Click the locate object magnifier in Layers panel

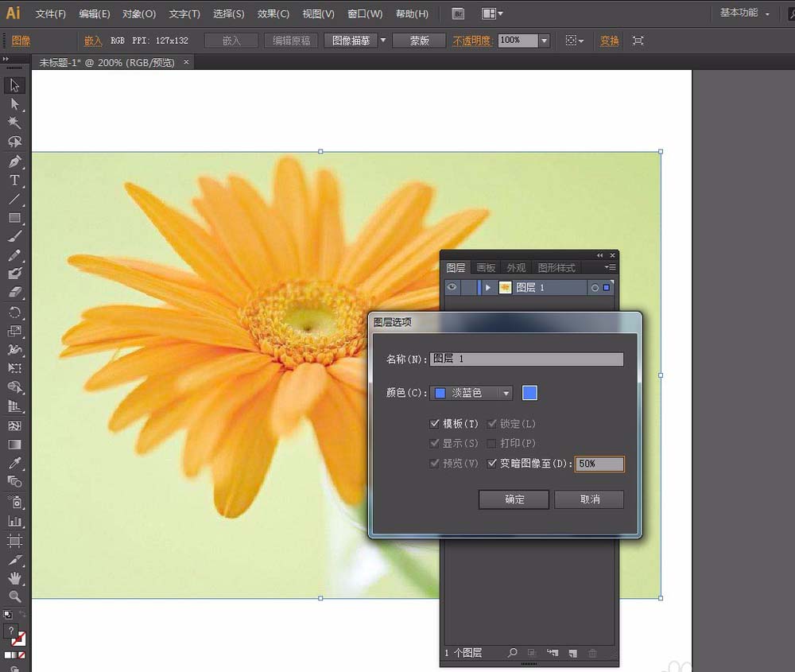coord(513,653)
